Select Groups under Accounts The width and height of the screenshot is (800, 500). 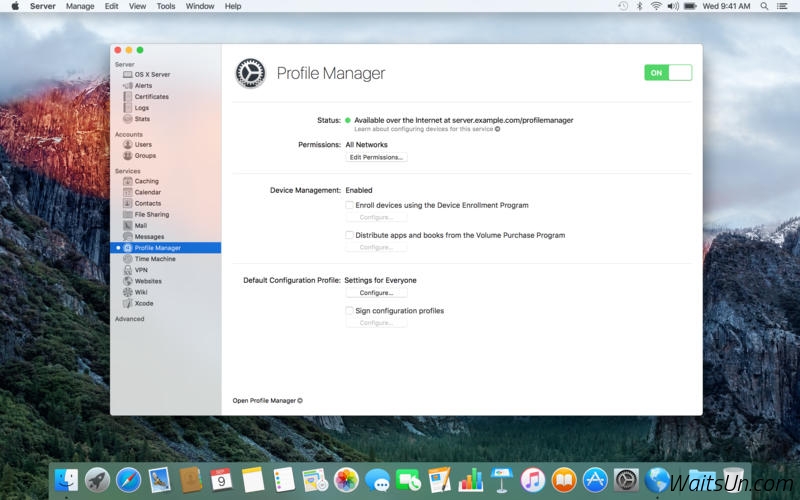pyautogui.click(x=140, y=156)
